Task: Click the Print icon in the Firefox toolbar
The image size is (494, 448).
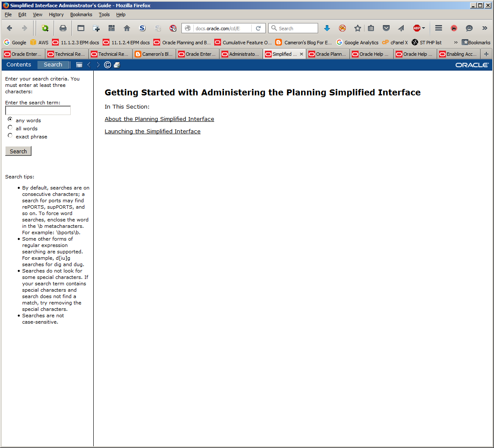Action: click(x=63, y=29)
